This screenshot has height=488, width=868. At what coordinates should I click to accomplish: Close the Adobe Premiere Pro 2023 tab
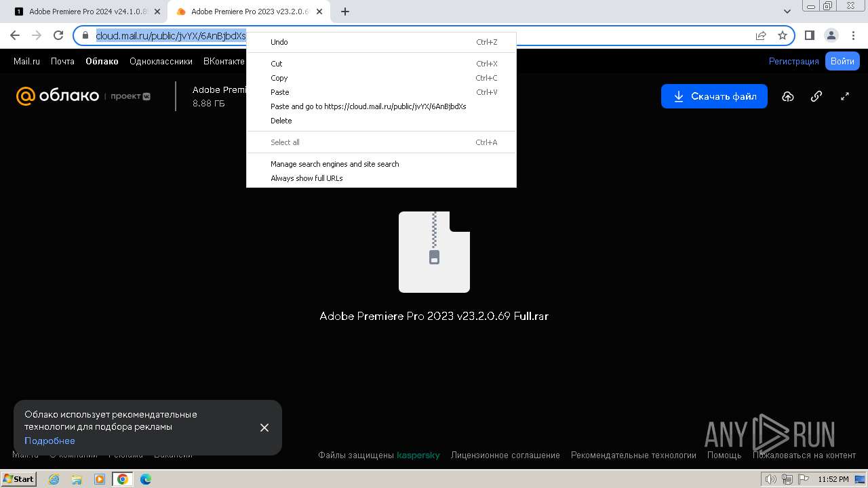pyautogui.click(x=319, y=12)
